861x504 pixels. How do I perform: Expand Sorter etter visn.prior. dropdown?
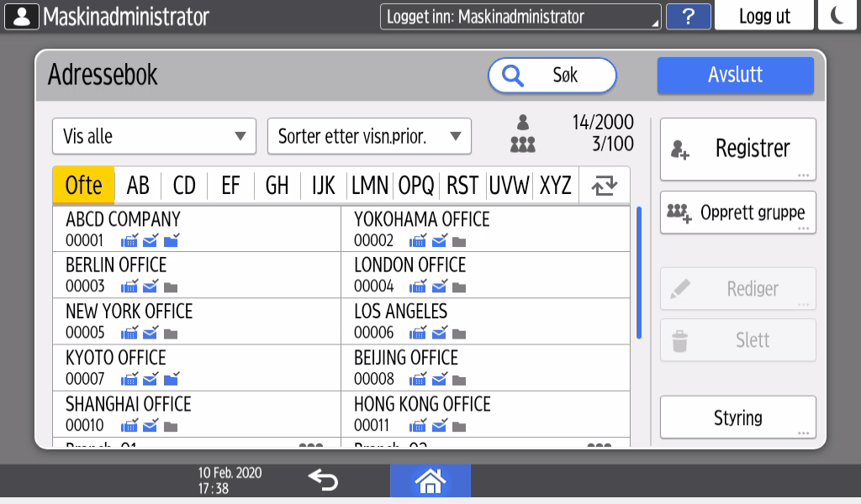tap(369, 136)
